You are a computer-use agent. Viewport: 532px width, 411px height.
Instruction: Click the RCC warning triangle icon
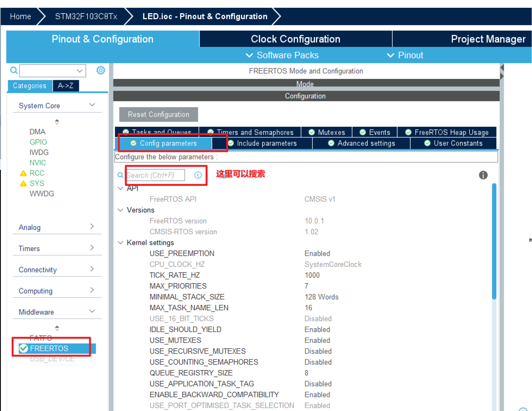tap(23, 173)
